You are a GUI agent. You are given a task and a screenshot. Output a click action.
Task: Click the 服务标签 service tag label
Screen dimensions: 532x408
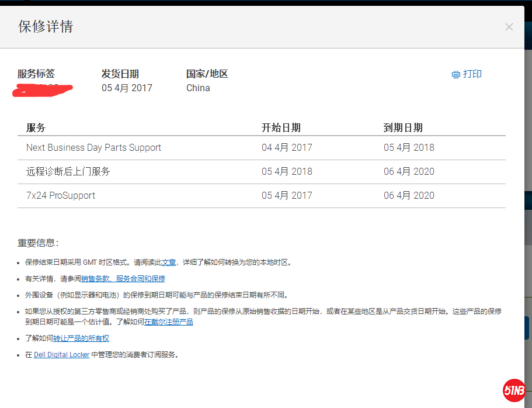pos(36,74)
